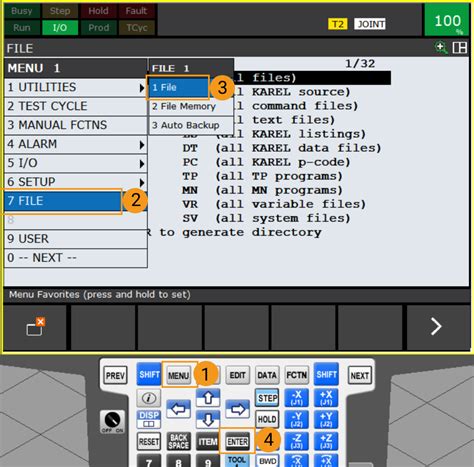
Task: Click the right arrow key
Action: click(237, 409)
